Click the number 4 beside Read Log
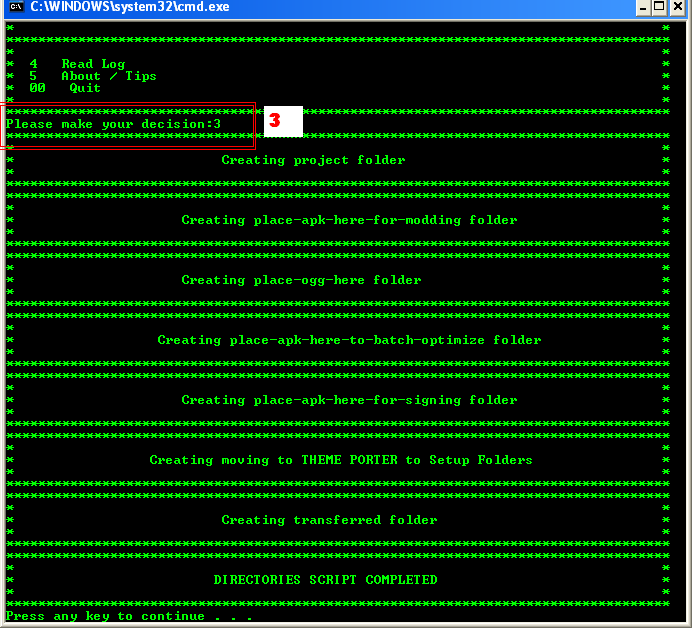Screen dimensions: 692x628 [x=33, y=64]
